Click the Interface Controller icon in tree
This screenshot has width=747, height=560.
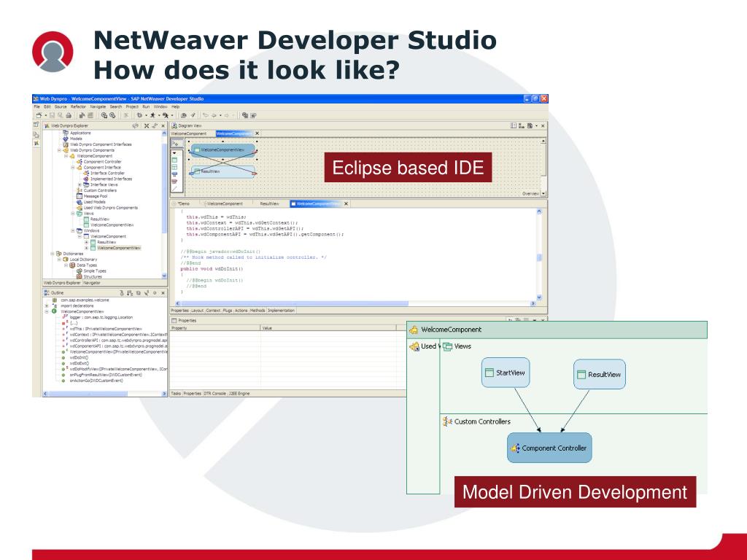coord(86,173)
